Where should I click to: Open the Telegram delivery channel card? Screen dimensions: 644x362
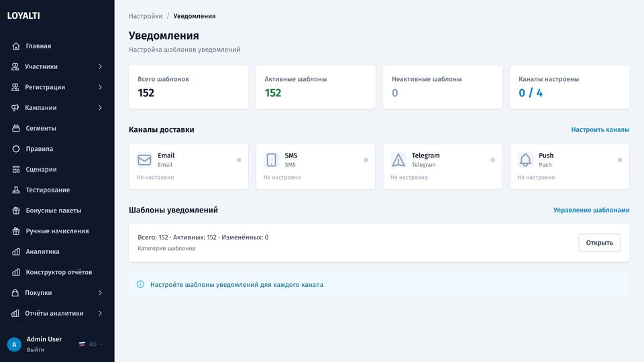(x=442, y=166)
